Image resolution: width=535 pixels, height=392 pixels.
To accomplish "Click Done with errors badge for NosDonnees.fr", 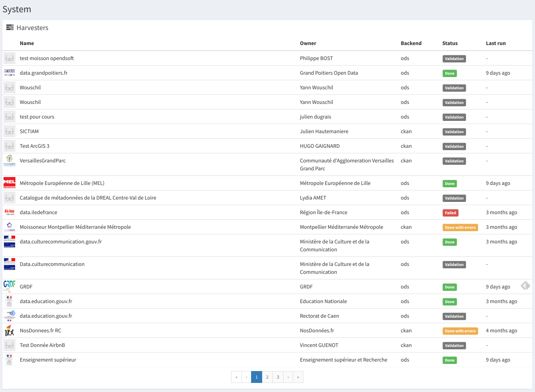I will coord(460,331).
